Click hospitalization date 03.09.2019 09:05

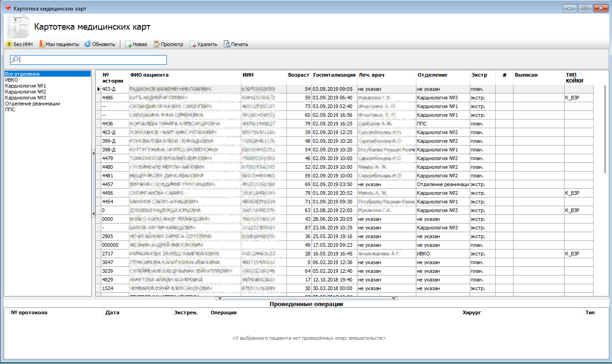tap(334, 89)
